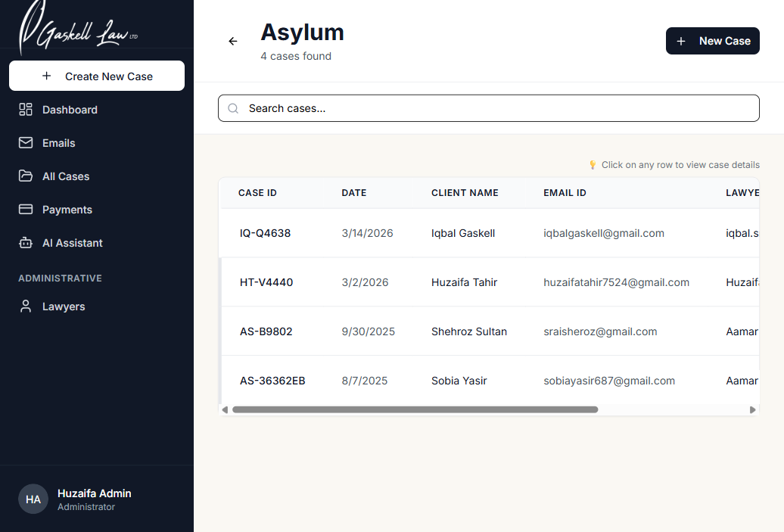The height and width of the screenshot is (532, 784).
Task: Click the AI Assistant robot icon
Action: [26, 243]
